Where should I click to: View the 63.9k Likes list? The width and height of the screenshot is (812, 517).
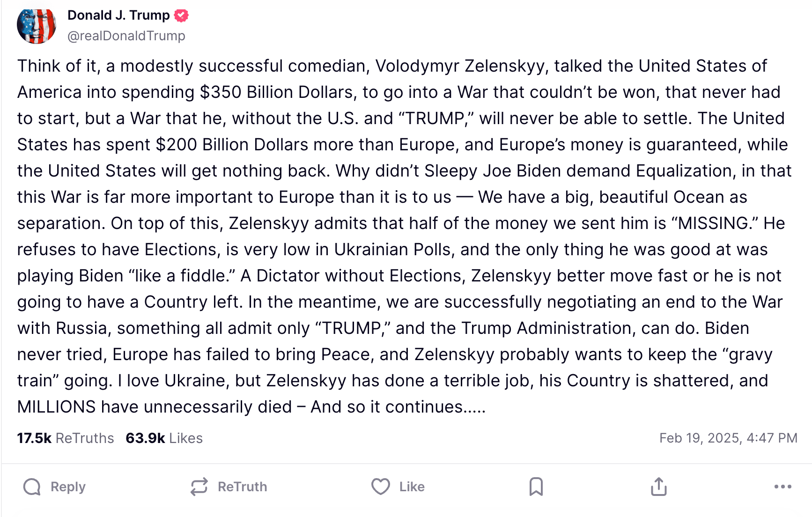164,438
